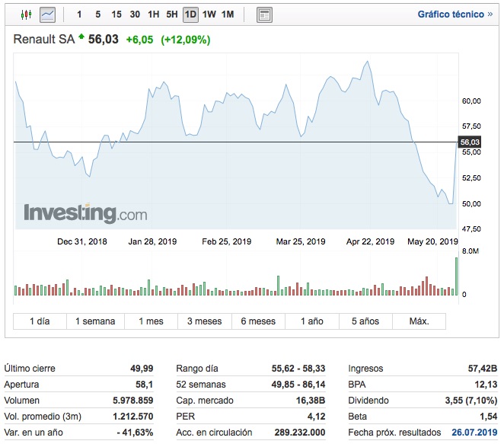Select the area line chart icon
The width and height of the screenshot is (504, 444).
tap(47, 14)
